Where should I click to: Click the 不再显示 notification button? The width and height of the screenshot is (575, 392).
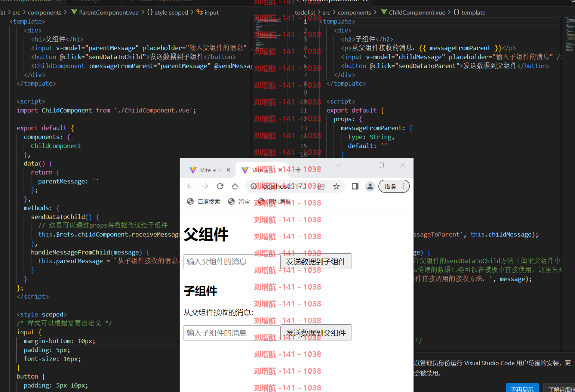[522, 388]
